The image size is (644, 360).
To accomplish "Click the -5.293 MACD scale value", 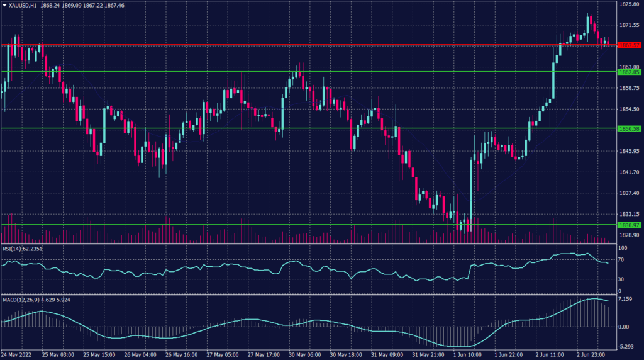I will pyautogui.click(x=625, y=346).
